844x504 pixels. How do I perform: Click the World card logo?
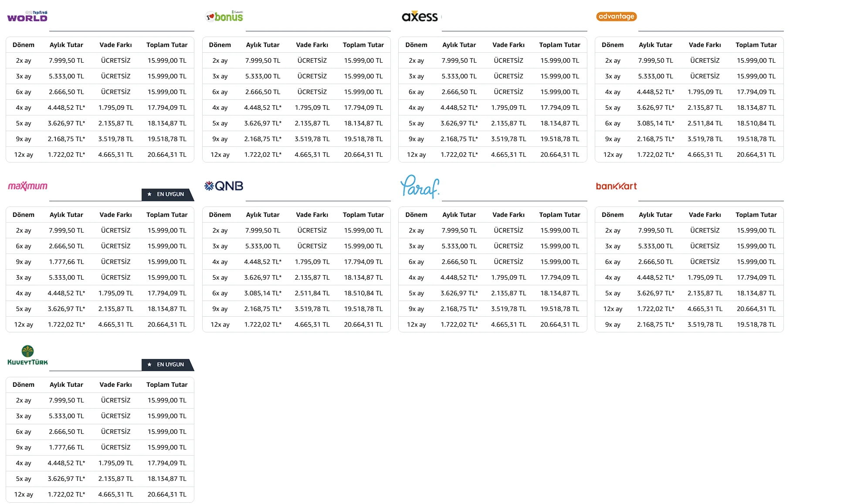point(27,17)
